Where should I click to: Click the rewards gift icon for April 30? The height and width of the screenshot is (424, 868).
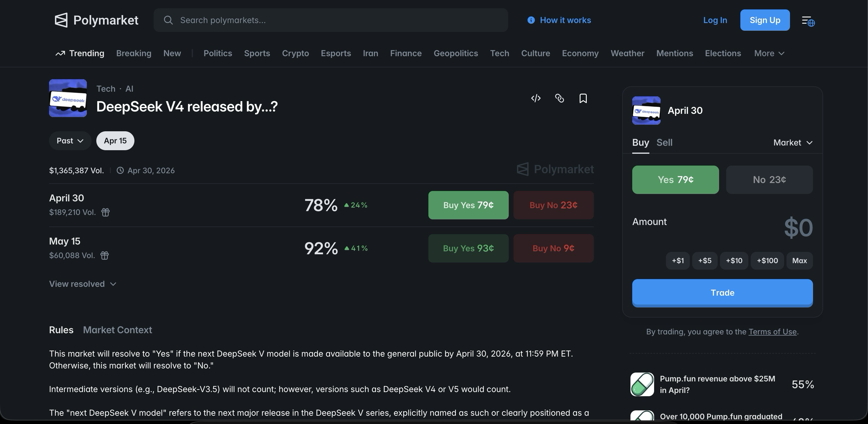point(105,212)
